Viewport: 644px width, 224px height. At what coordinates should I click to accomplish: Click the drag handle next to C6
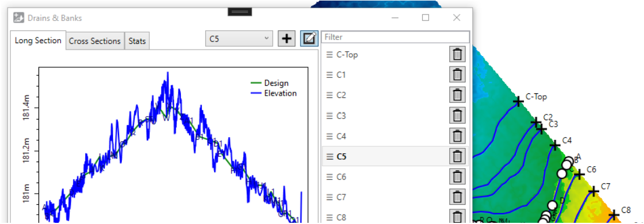tap(329, 177)
